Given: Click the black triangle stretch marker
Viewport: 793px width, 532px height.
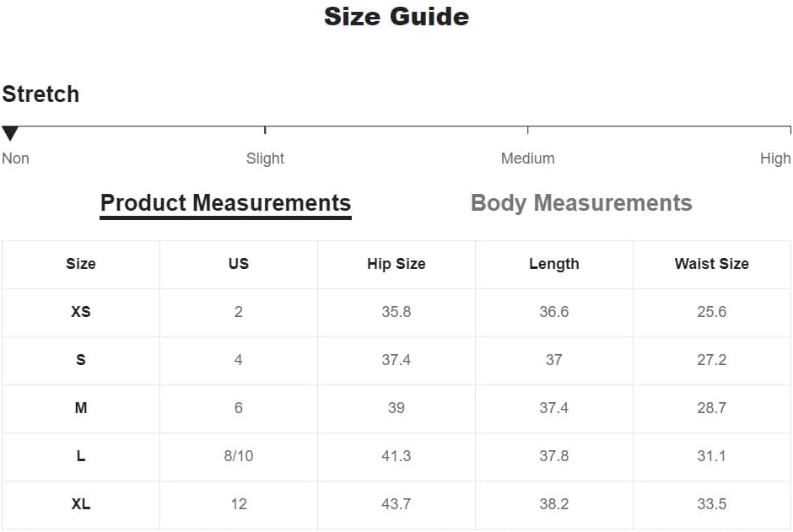Looking at the screenshot, I should (x=10, y=134).
